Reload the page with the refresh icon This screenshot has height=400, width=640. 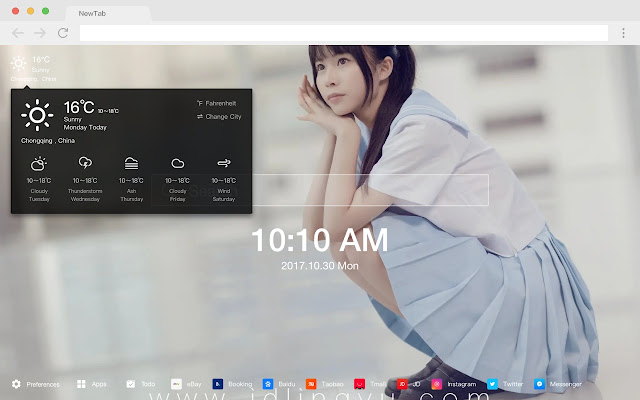63,33
